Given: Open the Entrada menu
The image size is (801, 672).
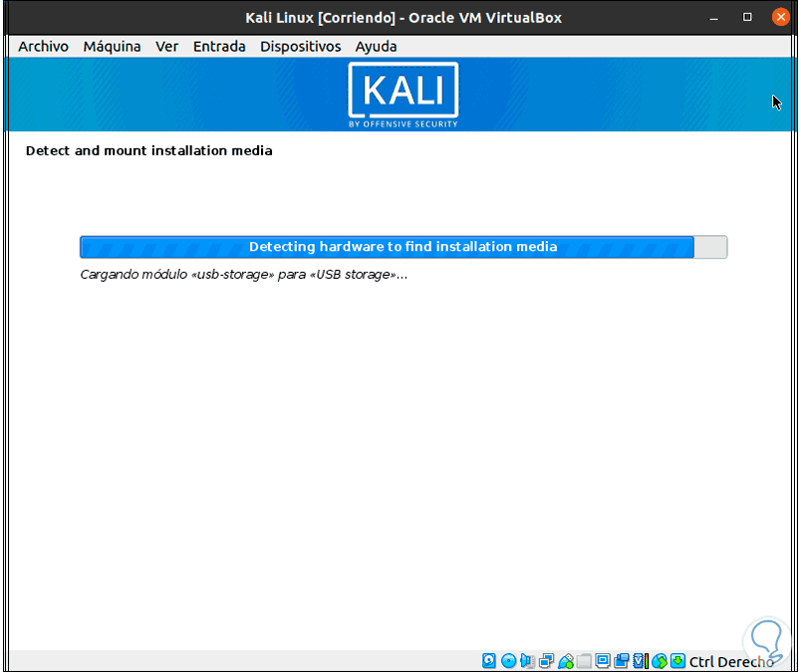Looking at the screenshot, I should [x=219, y=47].
